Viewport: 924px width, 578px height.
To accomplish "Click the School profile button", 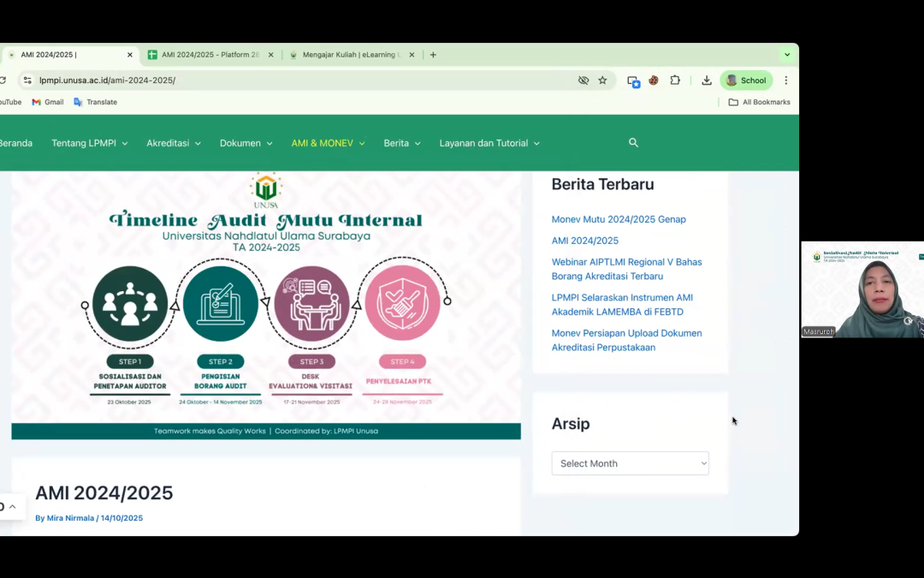I will coord(746,80).
